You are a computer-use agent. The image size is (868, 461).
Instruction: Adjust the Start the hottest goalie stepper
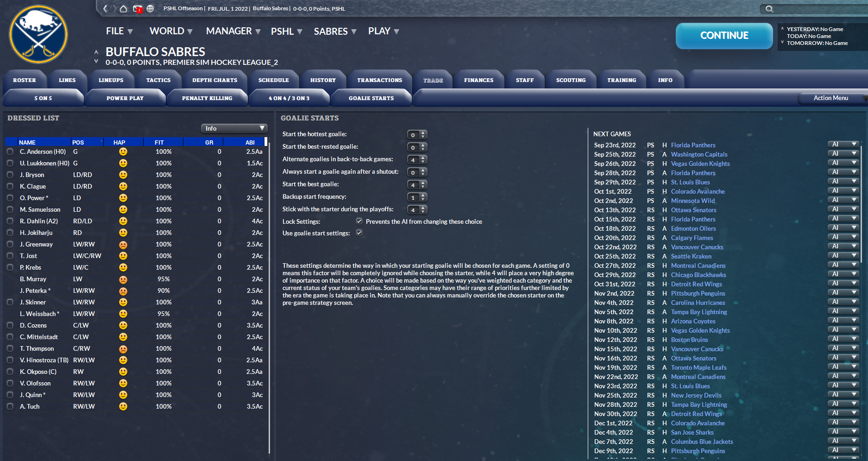(417, 135)
